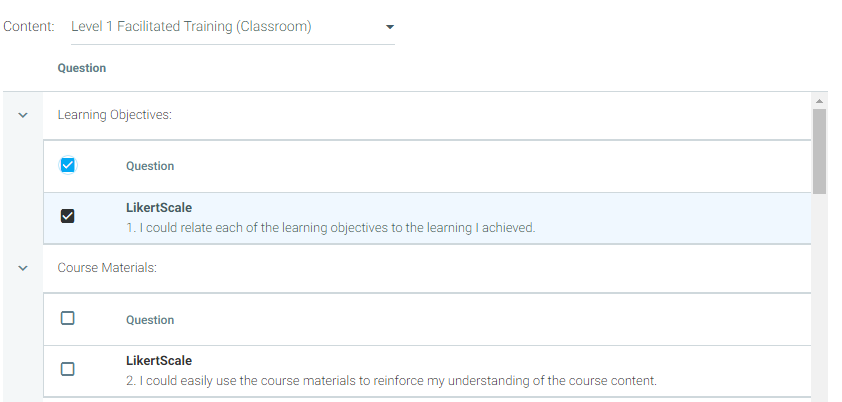
Task: Collapse the Learning Objectives section chevron
Action: coord(23,115)
